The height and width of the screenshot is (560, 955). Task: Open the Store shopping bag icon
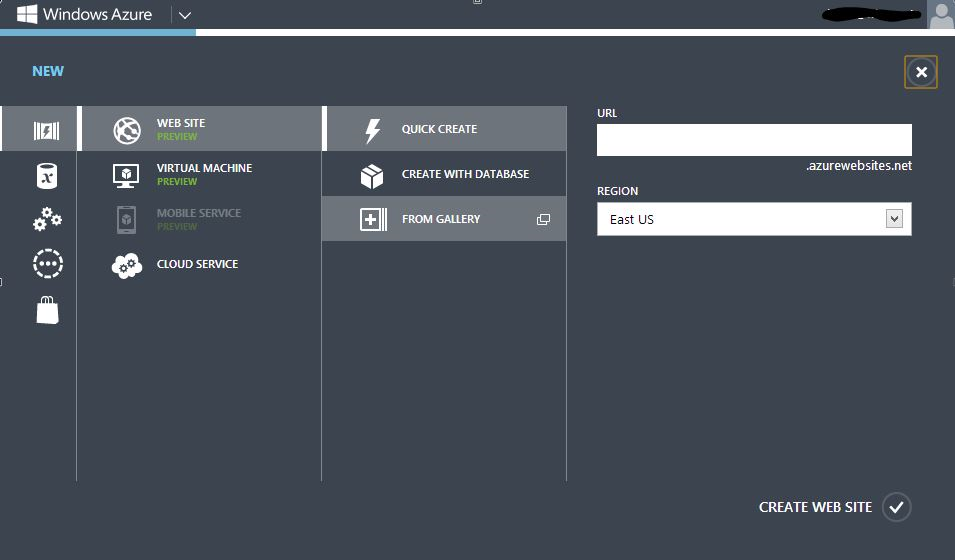(48, 310)
